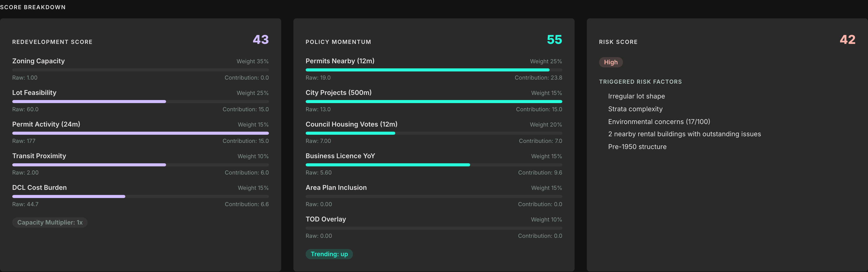Click the Risk Score panel title
This screenshot has height=272, width=868.
(618, 42)
